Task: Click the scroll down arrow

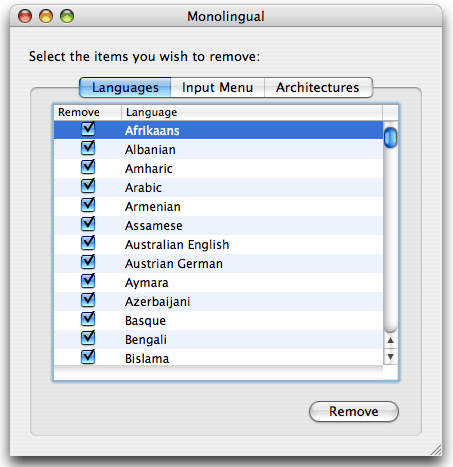Action: tap(390, 357)
